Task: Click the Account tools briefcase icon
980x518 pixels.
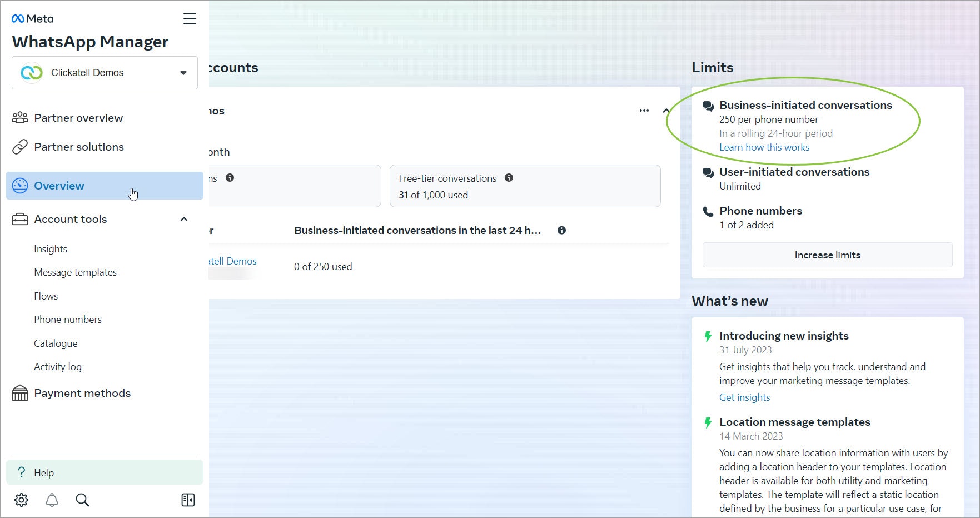Action: 20,219
